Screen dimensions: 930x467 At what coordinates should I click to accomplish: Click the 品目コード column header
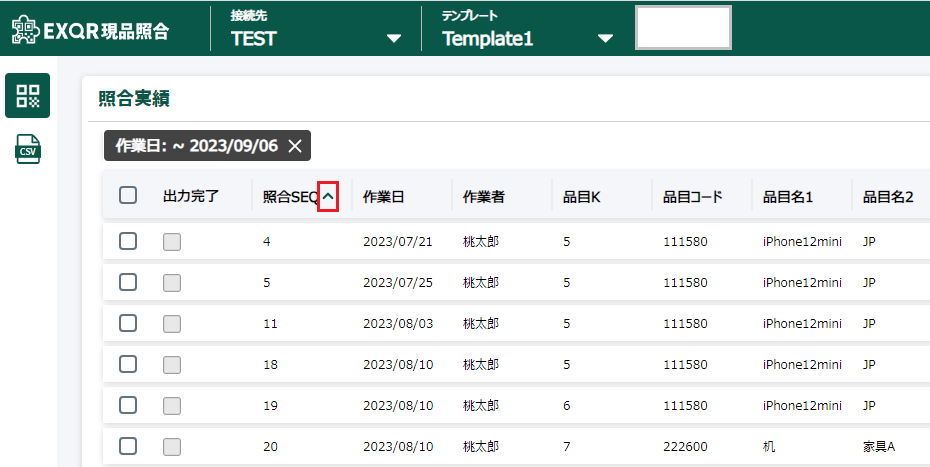[692, 197]
